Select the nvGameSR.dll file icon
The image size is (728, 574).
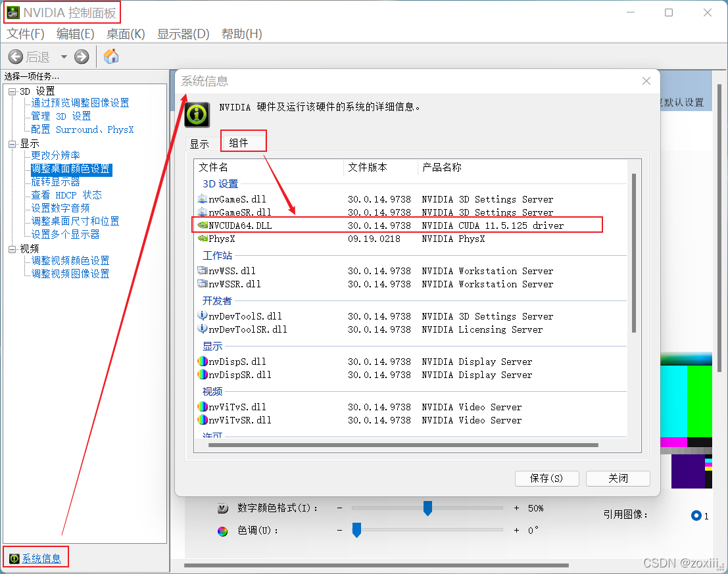tap(203, 212)
